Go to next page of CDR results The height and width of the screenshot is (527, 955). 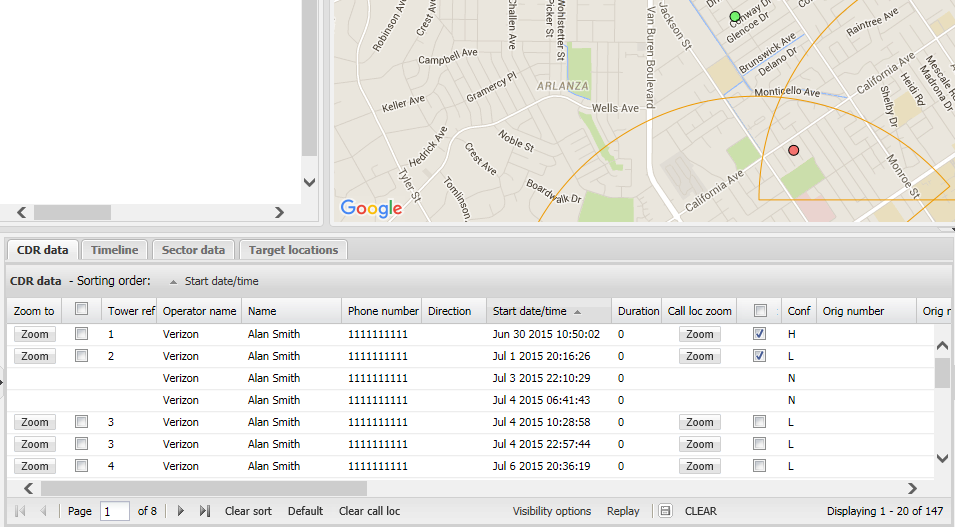pyautogui.click(x=180, y=511)
